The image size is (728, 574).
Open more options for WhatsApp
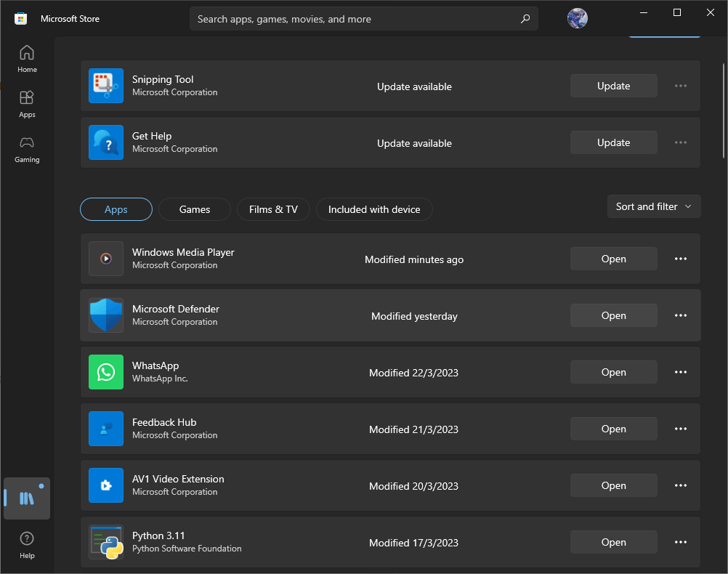(x=681, y=372)
